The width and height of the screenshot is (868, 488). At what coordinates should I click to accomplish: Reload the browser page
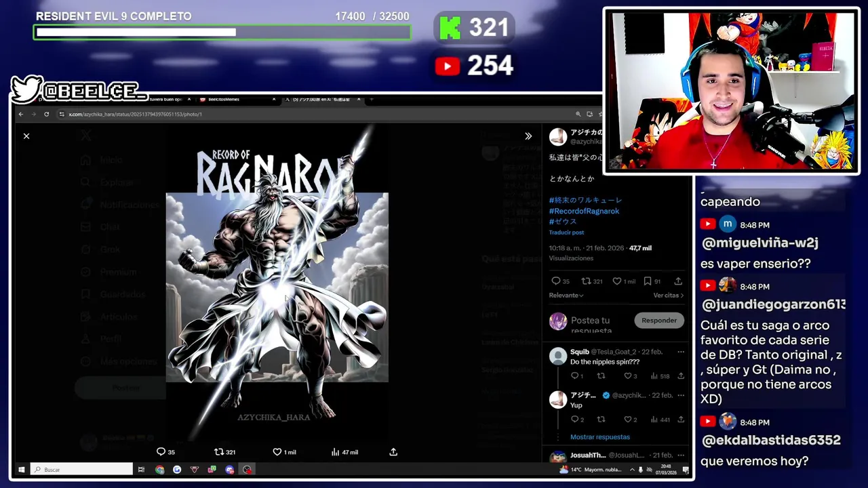pyautogui.click(x=46, y=114)
